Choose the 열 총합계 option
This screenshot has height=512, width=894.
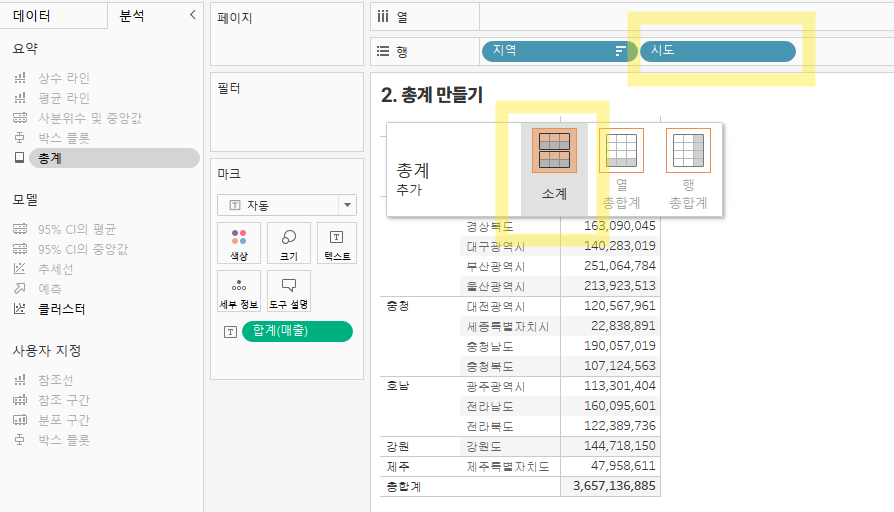[x=621, y=169]
